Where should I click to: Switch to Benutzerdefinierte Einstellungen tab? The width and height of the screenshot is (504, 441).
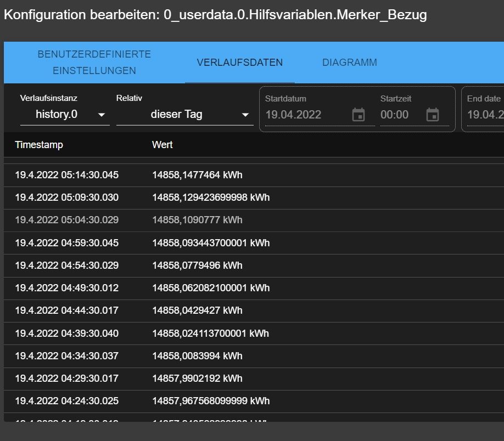point(94,63)
